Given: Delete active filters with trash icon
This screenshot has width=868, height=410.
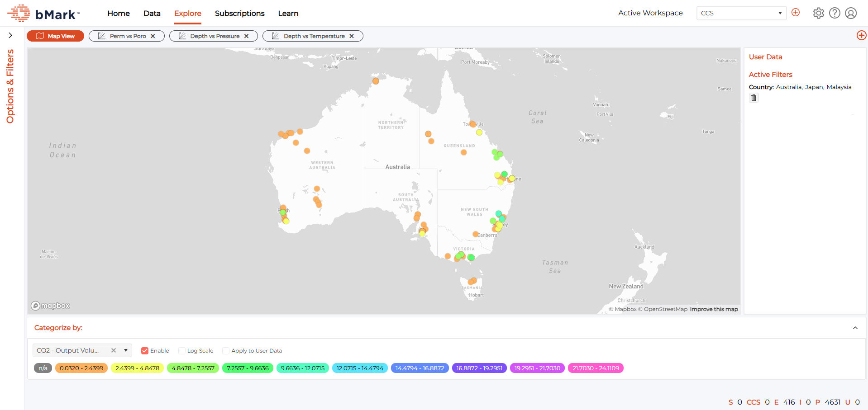Looking at the screenshot, I should click(754, 98).
